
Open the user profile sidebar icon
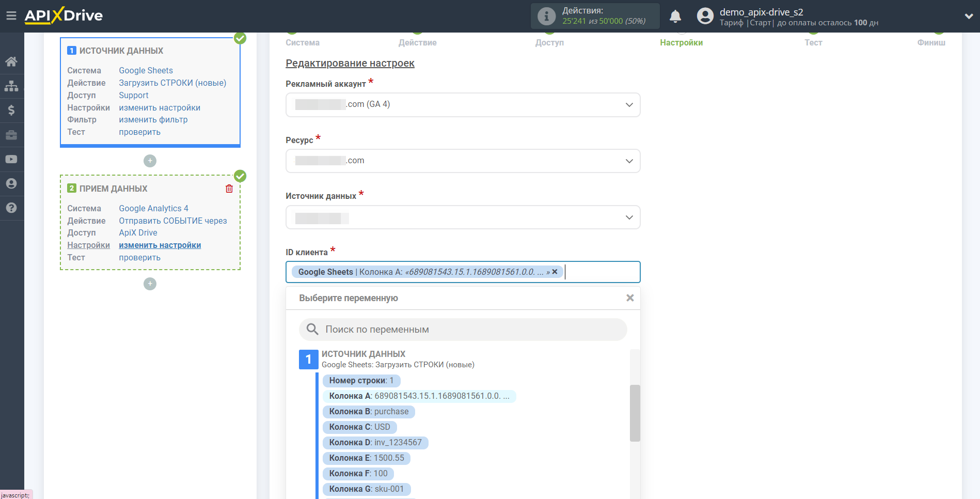11,184
